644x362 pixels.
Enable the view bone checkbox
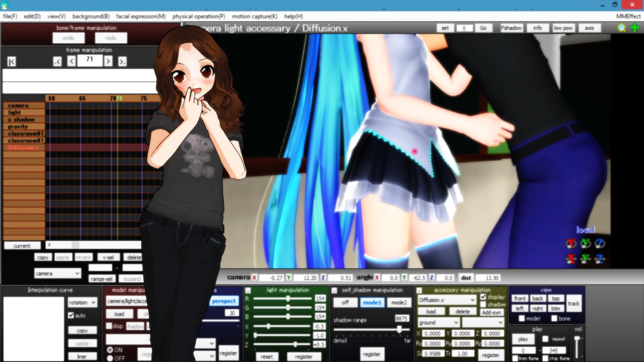[554, 319]
